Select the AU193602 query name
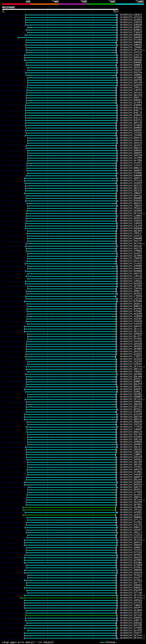The height and width of the screenshot is (644, 146). [8, 8]
